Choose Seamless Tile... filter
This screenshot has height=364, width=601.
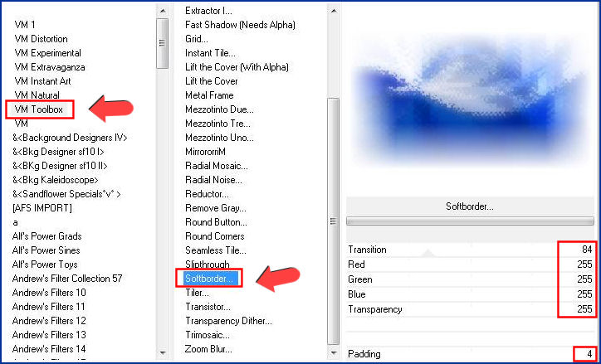pos(216,250)
